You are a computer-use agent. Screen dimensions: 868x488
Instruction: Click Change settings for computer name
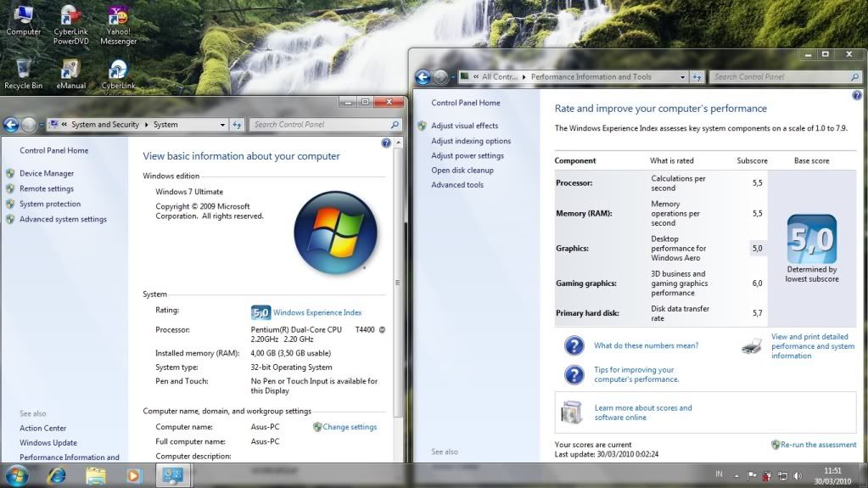(350, 427)
